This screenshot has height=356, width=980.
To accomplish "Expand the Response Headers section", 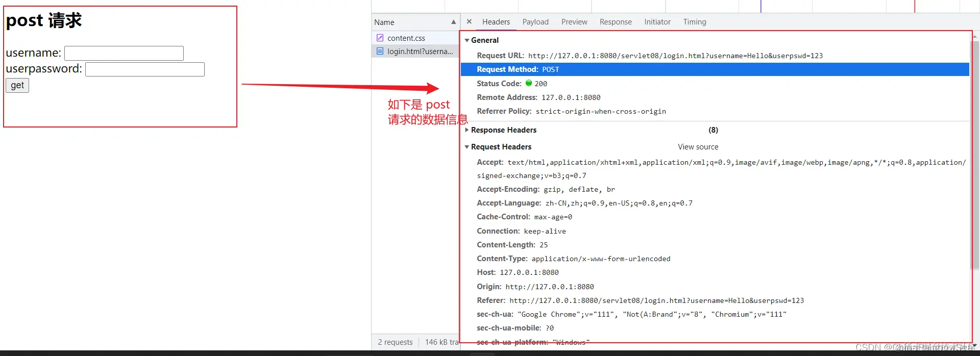I will (x=467, y=130).
